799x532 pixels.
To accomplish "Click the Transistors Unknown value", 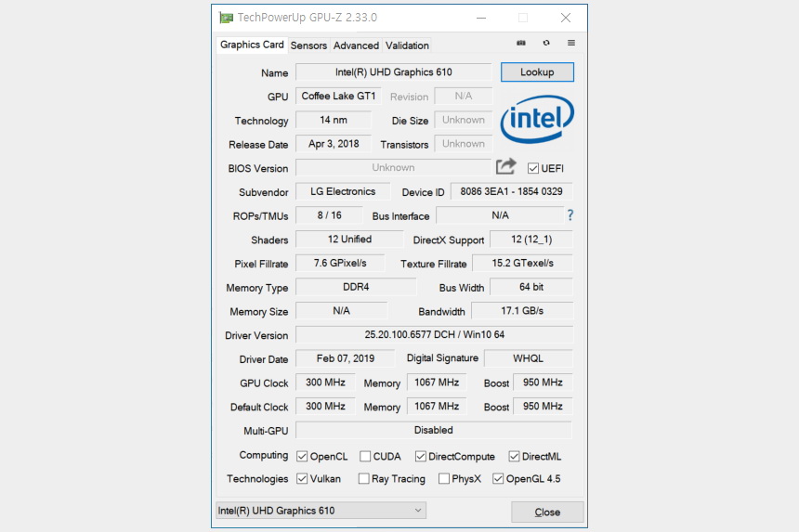I will pyautogui.click(x=464, y=144).
